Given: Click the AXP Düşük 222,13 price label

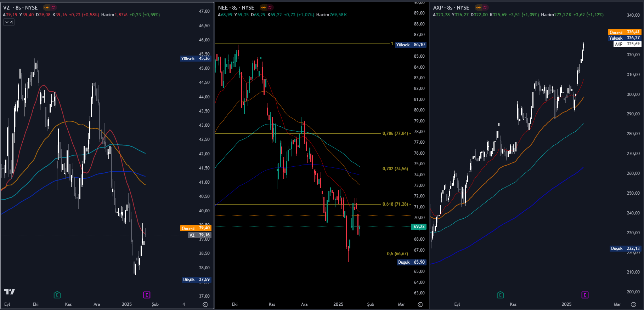Looking at the screenshot, I should (x=626, y=248).
